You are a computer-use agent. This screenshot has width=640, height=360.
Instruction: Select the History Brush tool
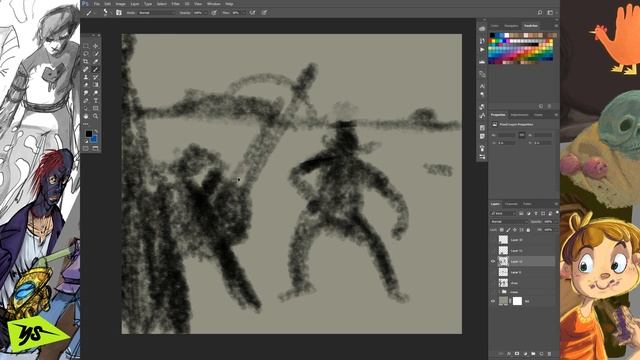point(96,77)
